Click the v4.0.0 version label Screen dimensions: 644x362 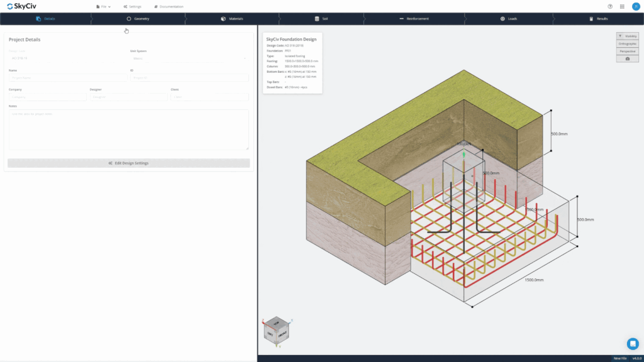pyautogui.click(x=636, y=358)
